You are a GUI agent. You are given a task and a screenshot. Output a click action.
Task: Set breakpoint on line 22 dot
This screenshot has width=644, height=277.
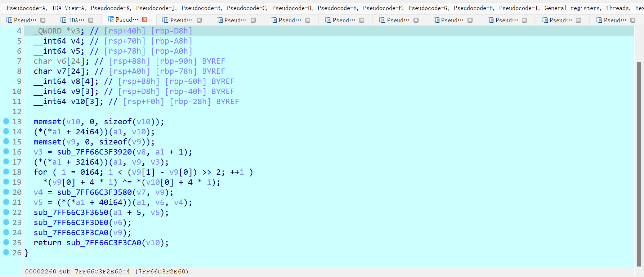click(6, 212)
